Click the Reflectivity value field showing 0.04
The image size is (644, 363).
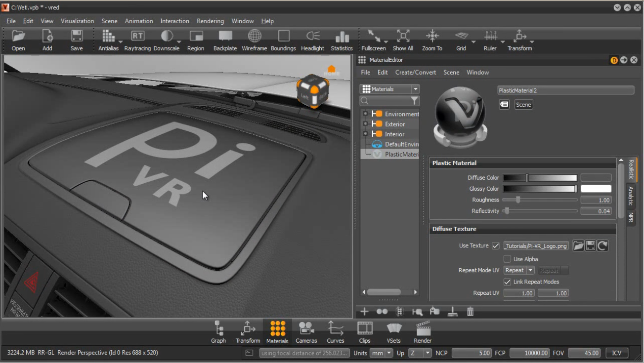tap(596, 211)
